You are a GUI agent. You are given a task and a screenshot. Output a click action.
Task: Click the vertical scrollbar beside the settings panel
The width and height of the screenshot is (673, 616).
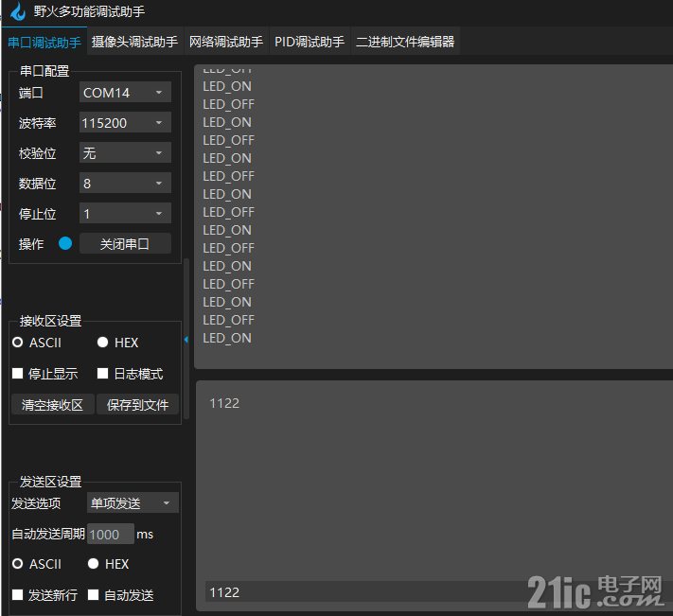pyautogui.click(x=186, y=339)
